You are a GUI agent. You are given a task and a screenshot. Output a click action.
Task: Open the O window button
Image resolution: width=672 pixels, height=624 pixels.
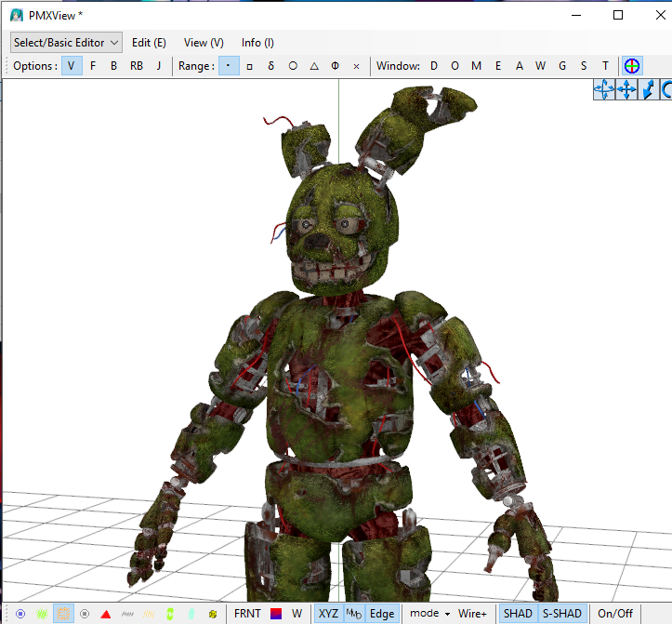pos(455,66)
